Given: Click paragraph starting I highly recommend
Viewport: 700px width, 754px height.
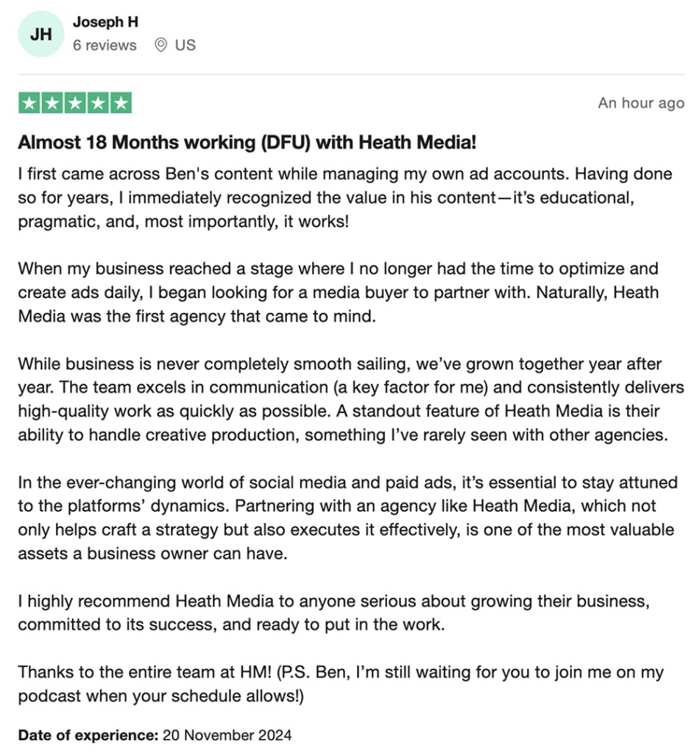Looking at the screenshot, I should point(334,613).
